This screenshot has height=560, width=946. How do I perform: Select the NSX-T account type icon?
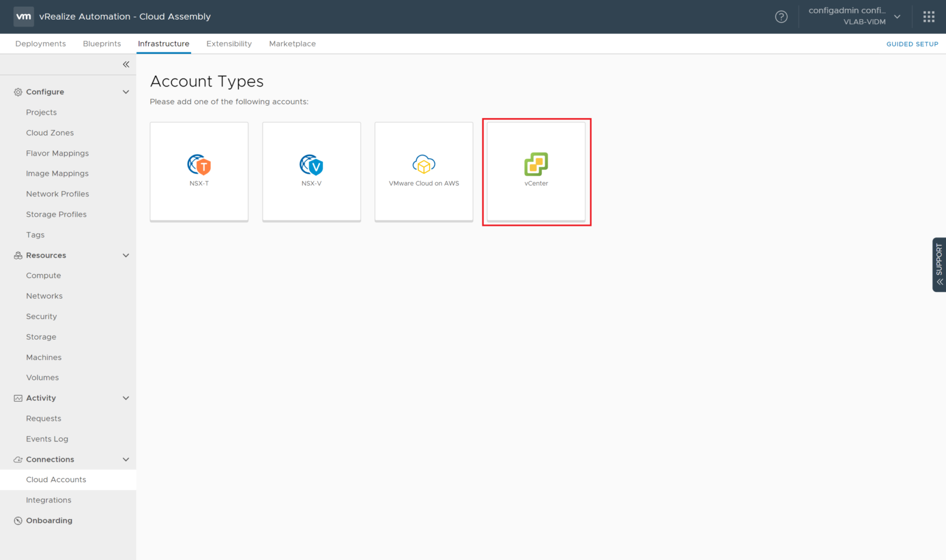(199, 164)
